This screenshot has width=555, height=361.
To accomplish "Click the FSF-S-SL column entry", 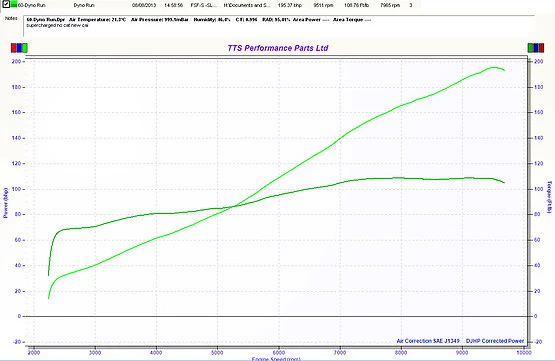I will (204, 5).
